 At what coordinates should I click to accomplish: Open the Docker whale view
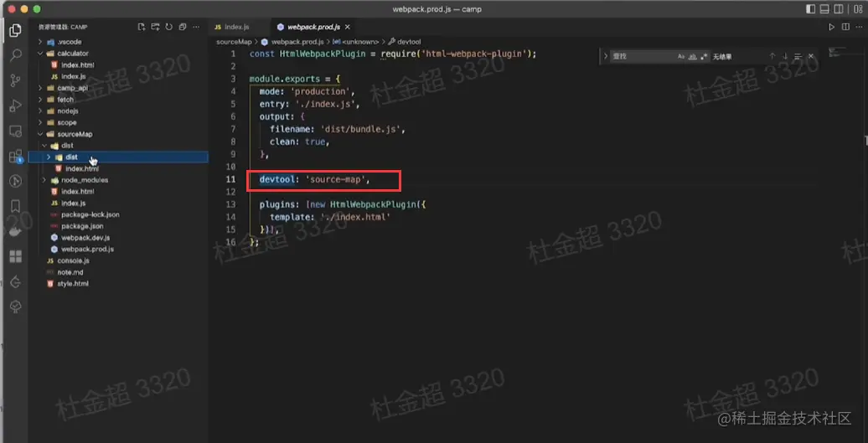(15, 231)
